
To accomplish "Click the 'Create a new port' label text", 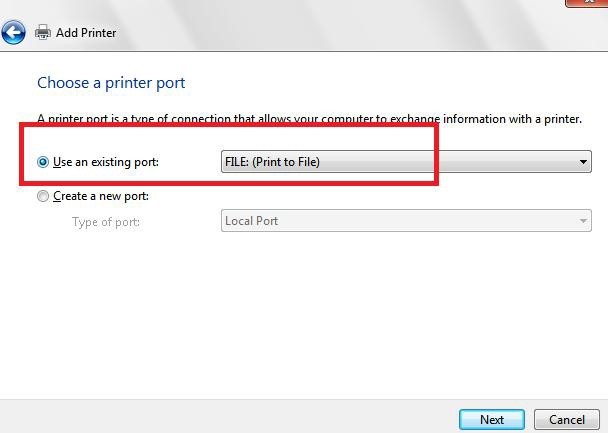I will click(100, 197).
